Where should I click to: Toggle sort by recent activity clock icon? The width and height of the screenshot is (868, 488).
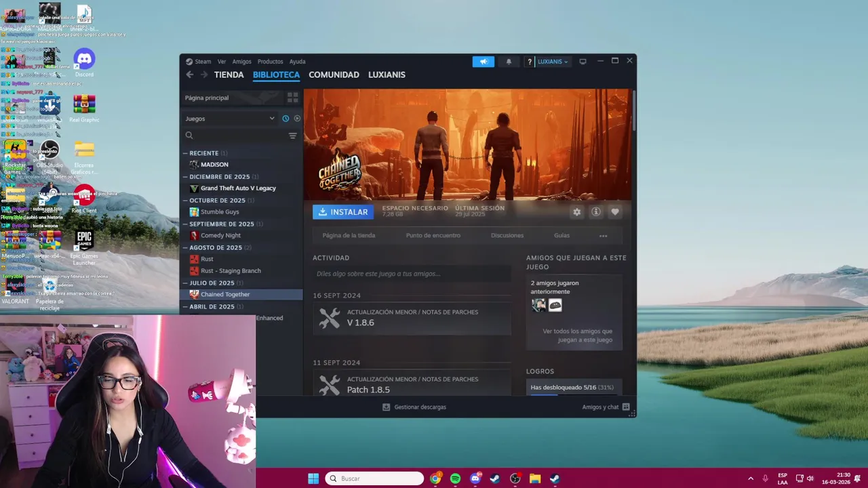tap(285, 119)
